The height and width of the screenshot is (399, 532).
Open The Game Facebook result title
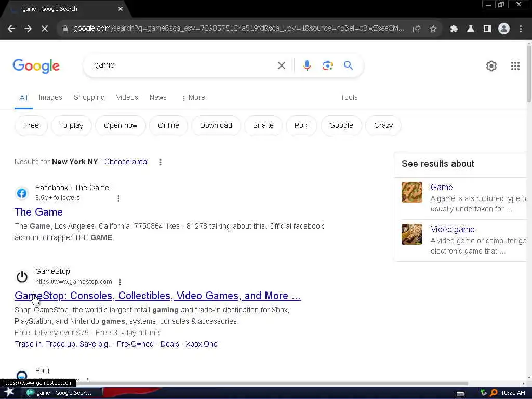click(x=38, y=212)
